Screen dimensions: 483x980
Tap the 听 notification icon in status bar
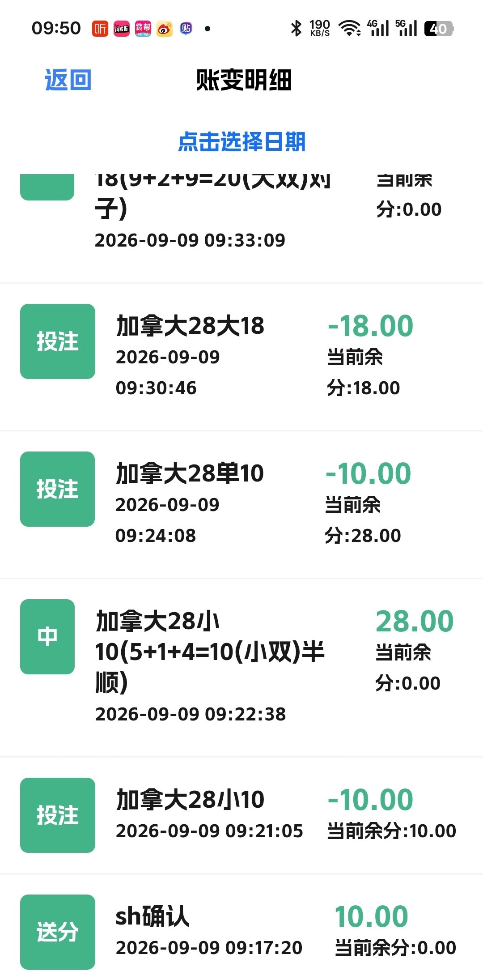[100, 29]
